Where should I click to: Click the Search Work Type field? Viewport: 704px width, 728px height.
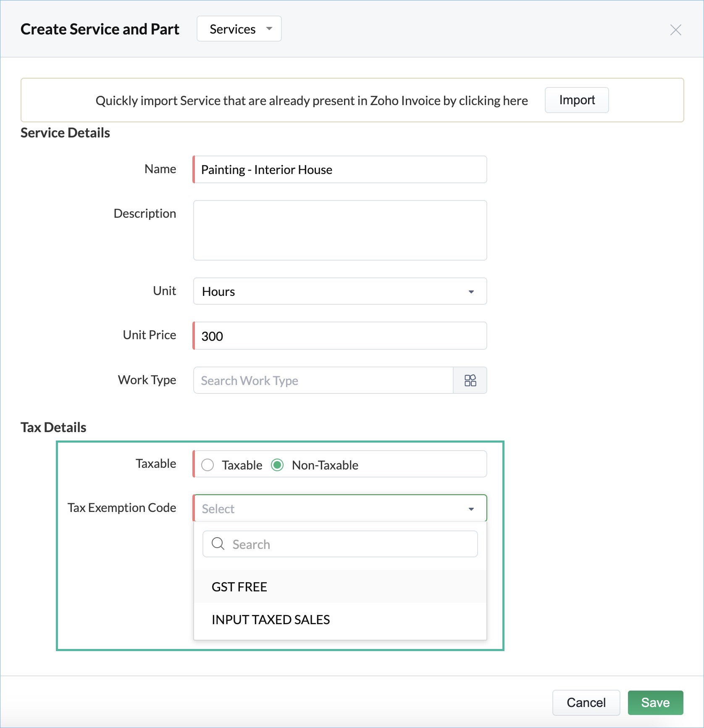(323, 380)
